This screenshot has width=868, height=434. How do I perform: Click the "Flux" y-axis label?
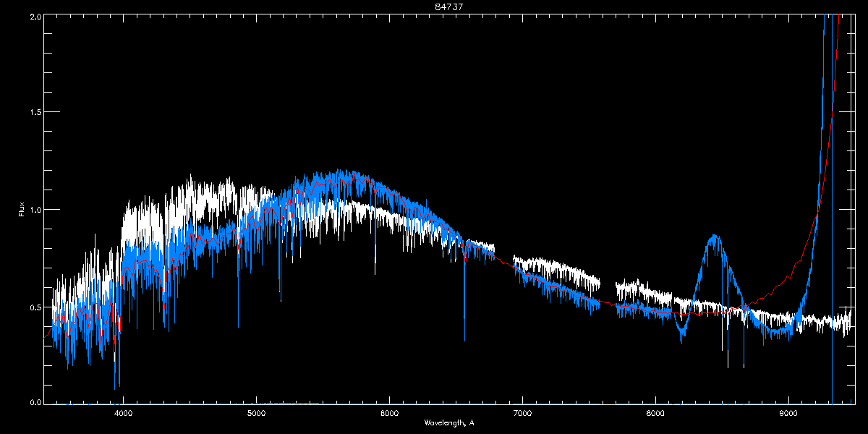tap(22, 209)
